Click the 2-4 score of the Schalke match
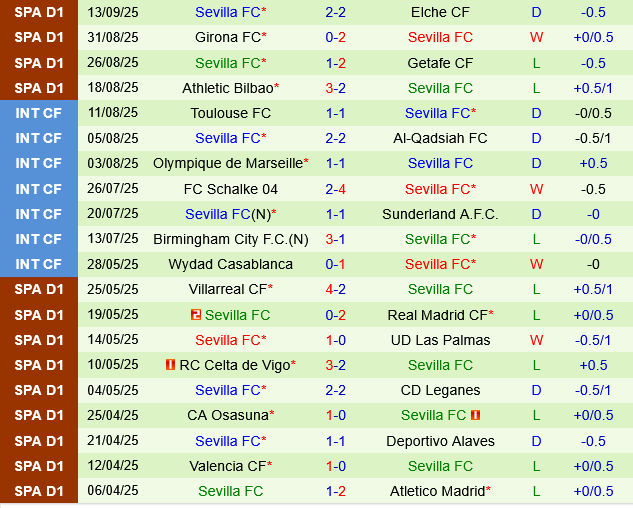This screenshot has width=633, height=508. (x=335, y=189)
